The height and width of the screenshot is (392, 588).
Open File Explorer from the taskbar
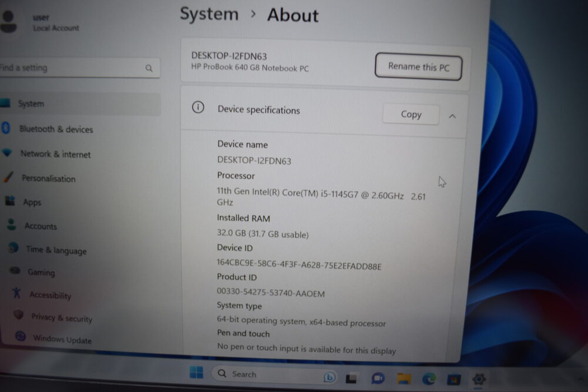coord(404,379)
